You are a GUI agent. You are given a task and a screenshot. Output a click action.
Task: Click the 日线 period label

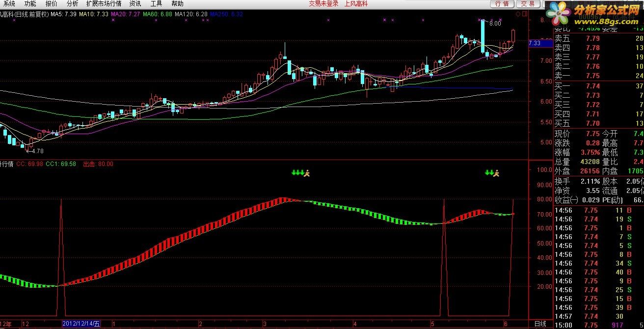tap(540, 324)
